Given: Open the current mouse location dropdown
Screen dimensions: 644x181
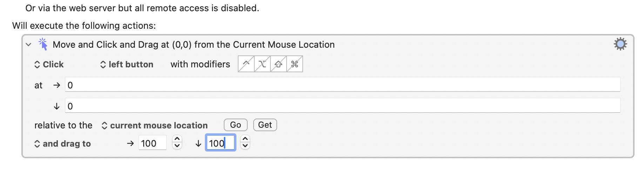Looking at the screenshot, I should [x=155, y=126].
